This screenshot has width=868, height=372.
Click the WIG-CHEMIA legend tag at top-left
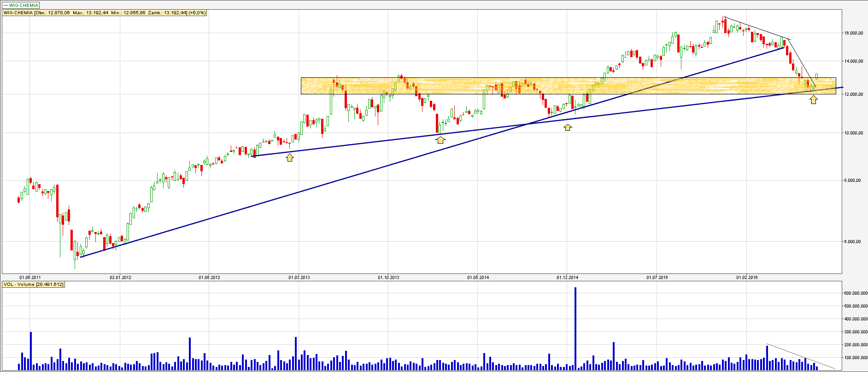point(21,6)
